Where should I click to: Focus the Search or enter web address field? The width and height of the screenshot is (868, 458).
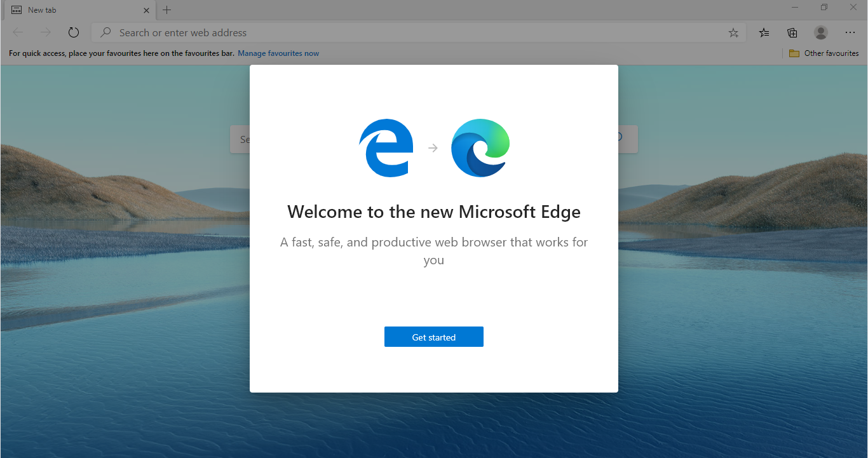pyautogui.click(x=413, y=32)
